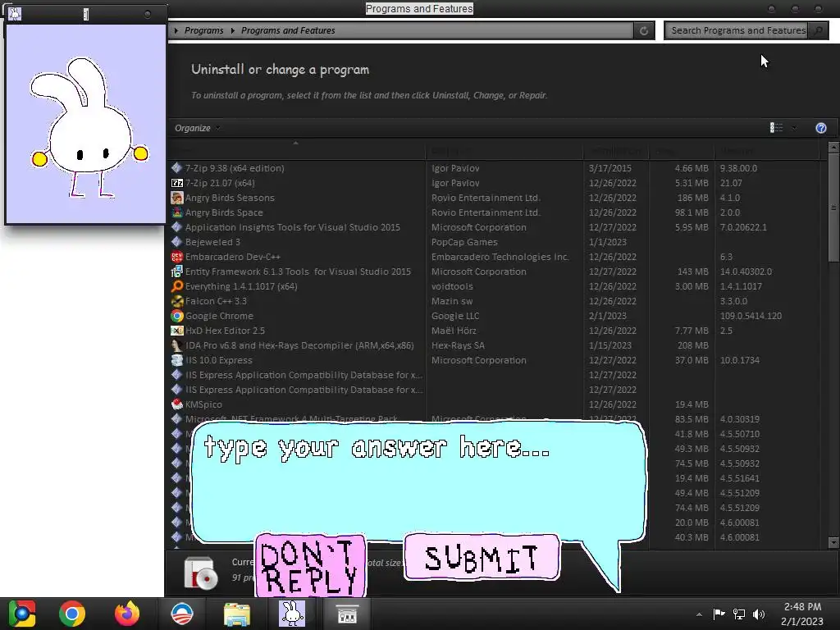Show hidden tray icons arrow
This screenshot has width=840, height=630.
699,614
